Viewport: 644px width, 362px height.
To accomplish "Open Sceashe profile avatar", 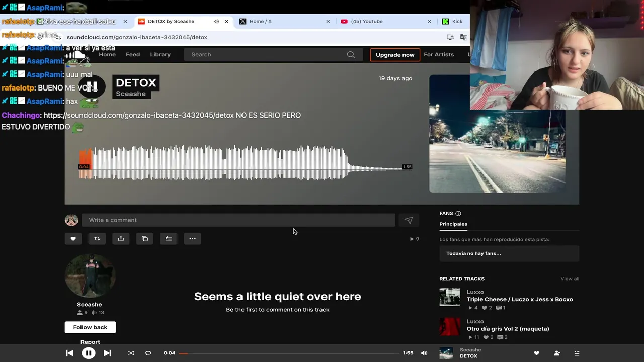I will pos(90,276).
